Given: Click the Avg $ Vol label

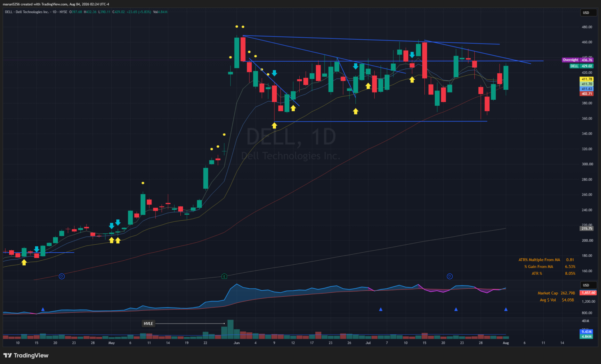Looking at the screenshot, I should 548,300.
